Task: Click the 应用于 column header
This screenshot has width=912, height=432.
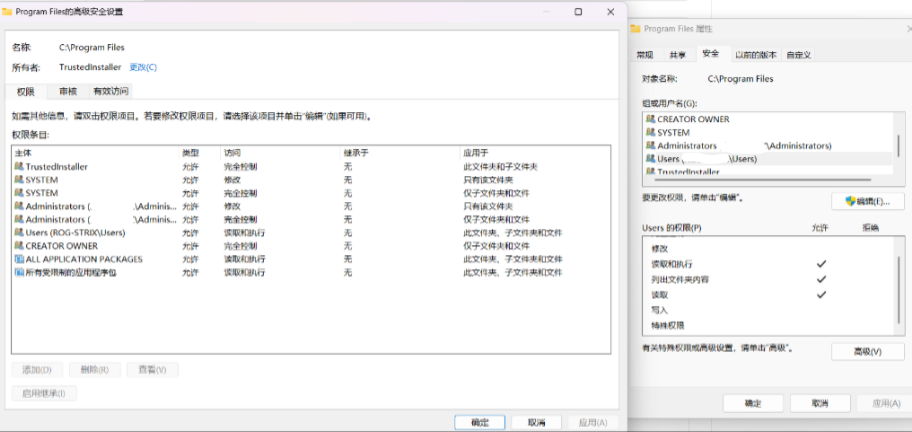Action: click(535, 153)
